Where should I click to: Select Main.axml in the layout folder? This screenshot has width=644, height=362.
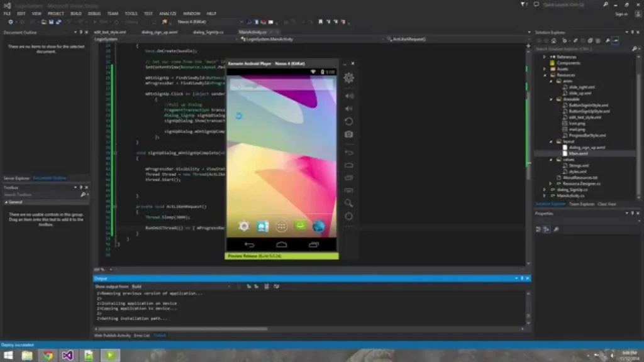point(578,153)
